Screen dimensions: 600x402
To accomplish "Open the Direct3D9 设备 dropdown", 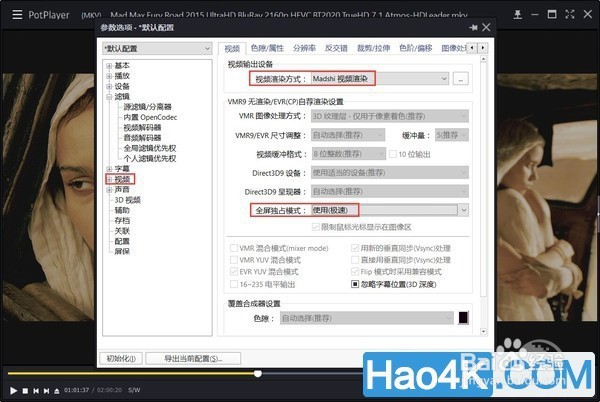I will [x=390, y=173].
